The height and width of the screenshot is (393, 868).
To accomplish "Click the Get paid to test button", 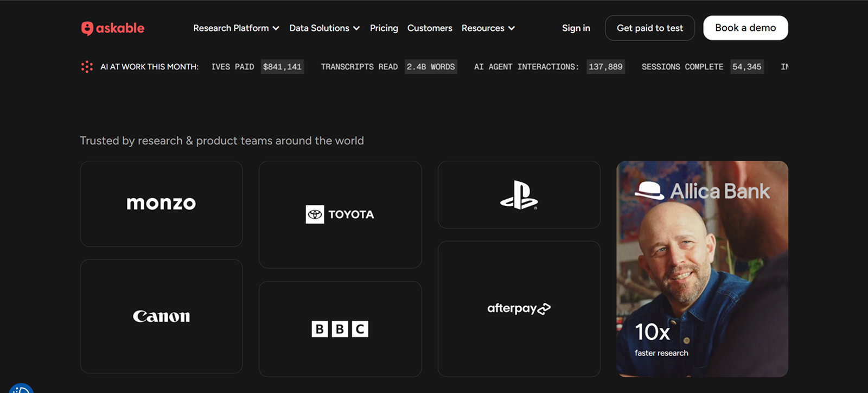I will [x=650, y=28].
